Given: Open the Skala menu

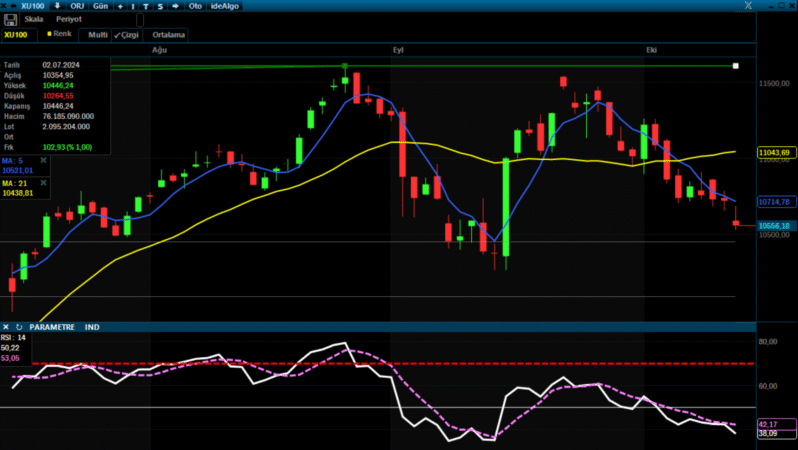Looking at the screenshot, I should (34, 19).
